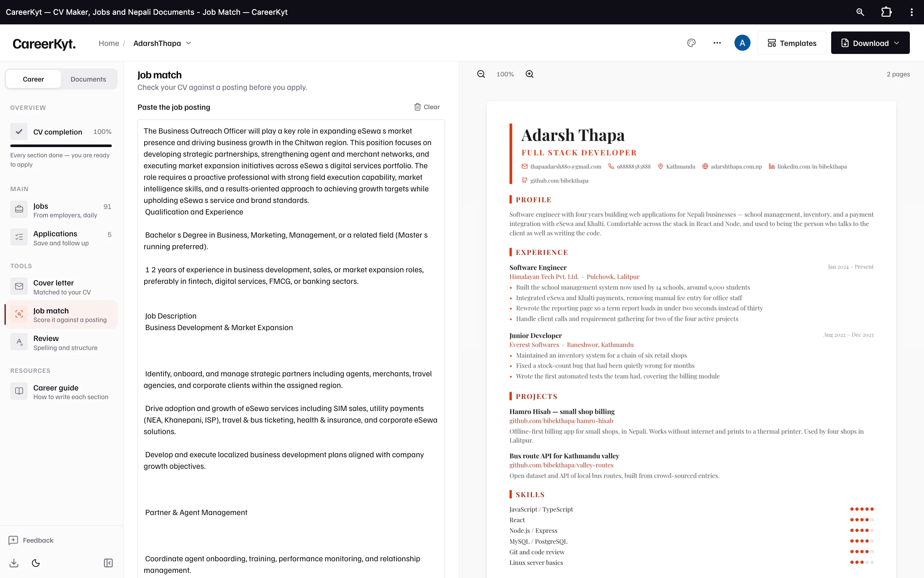Click the website globe icon in CV
The width and height of the screenshot is (924, 578).
click(x=705, y=167)
